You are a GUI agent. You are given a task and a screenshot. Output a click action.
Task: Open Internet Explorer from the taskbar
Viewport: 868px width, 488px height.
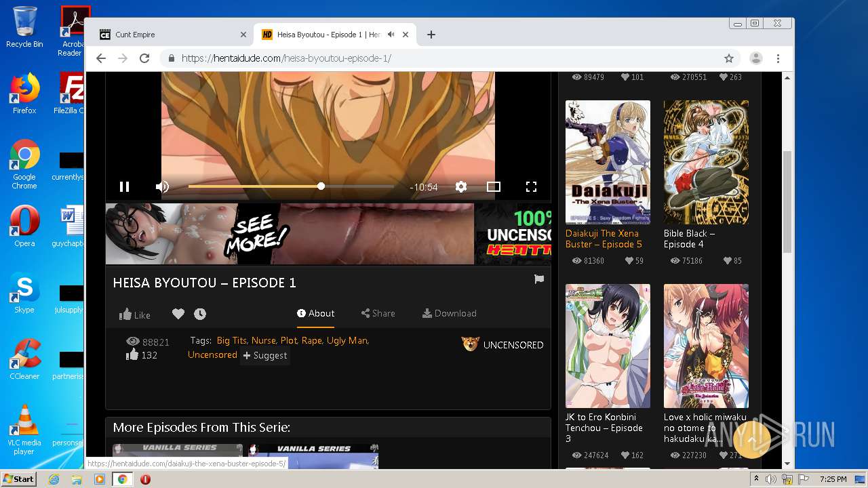[54, 479]
